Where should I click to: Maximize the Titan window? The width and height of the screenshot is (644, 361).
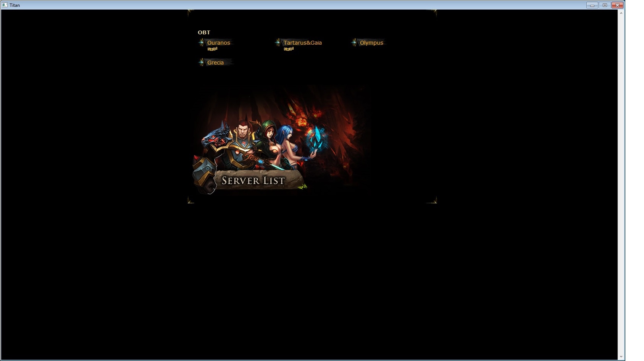(605, 5)
